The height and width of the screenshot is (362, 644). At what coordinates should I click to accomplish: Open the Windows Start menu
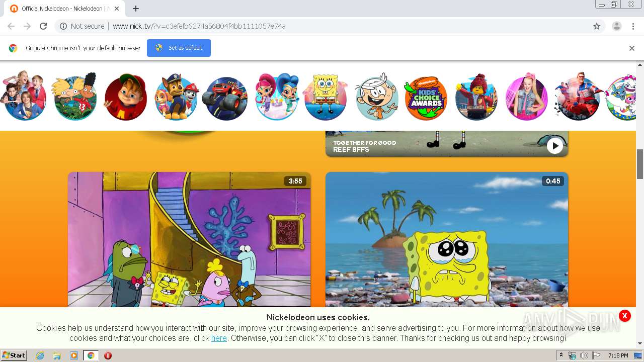click(14, 355)
